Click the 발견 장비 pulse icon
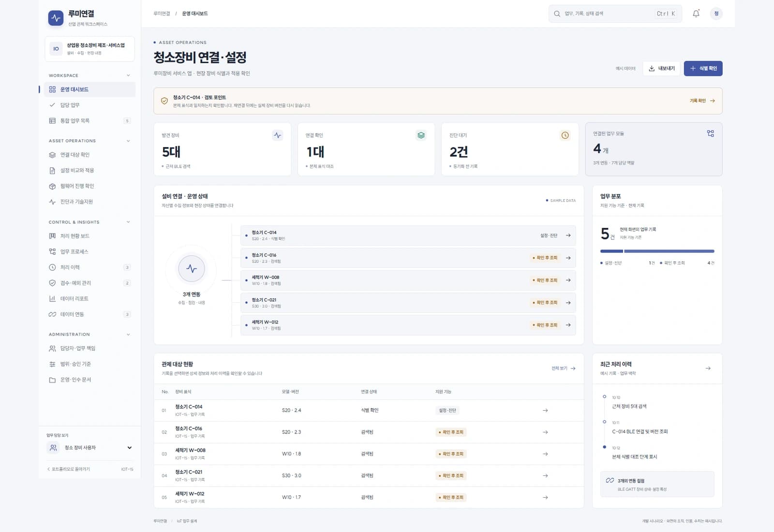Screen dimensions: 774x532 (277, 135)
